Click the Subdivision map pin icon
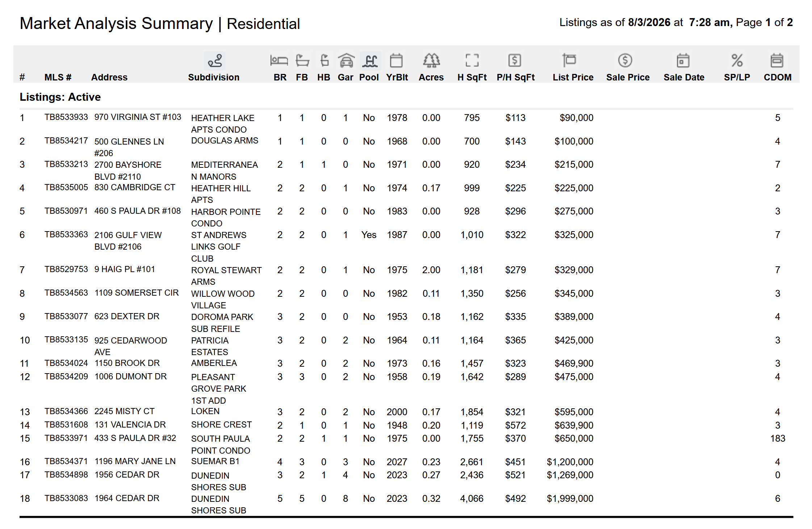Screen dimensions: 812x529 (x=214, y=61)
